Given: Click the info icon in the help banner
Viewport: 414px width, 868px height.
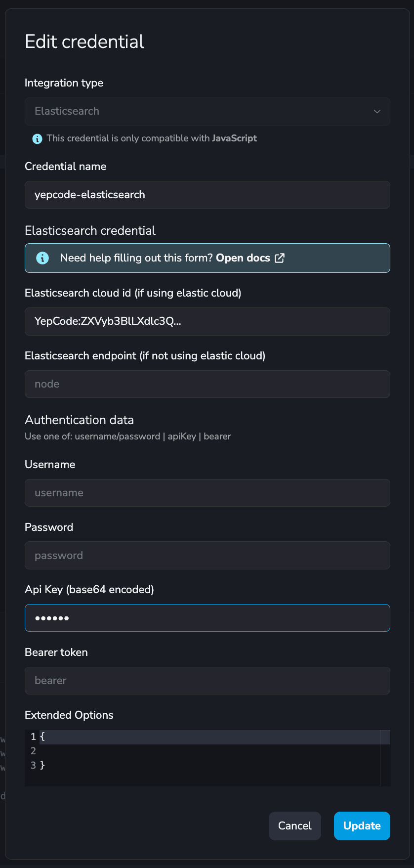Looking at the screenshot, I should pos(42,258).
